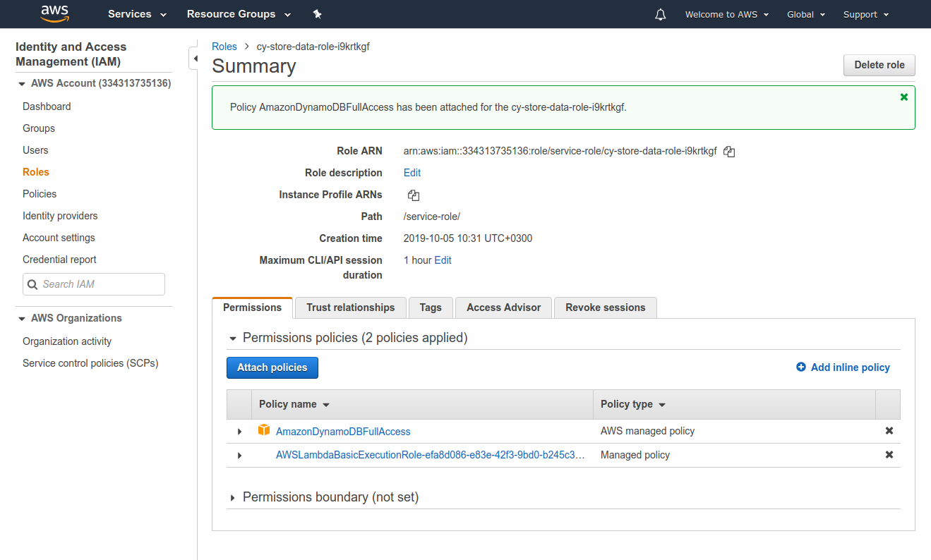Expand the AmazonDynamoDBFullAccess policy row
This screenshot has width=931, height=560.
pos(239,432)
